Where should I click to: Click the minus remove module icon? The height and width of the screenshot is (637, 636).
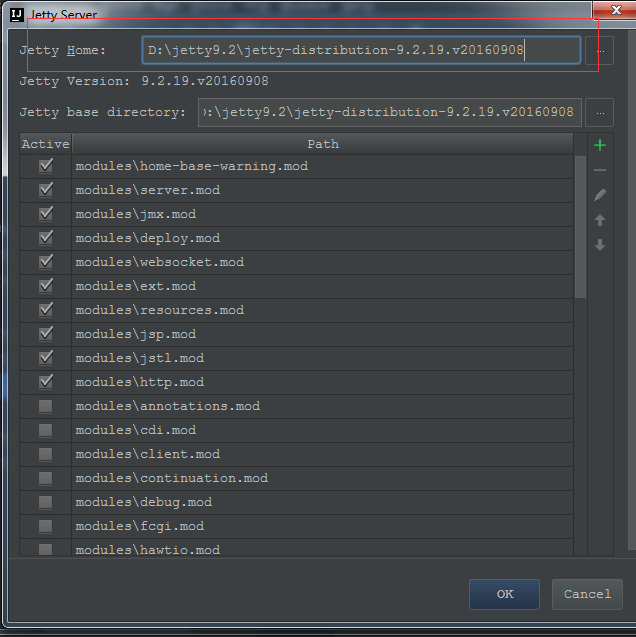point(600,170)
